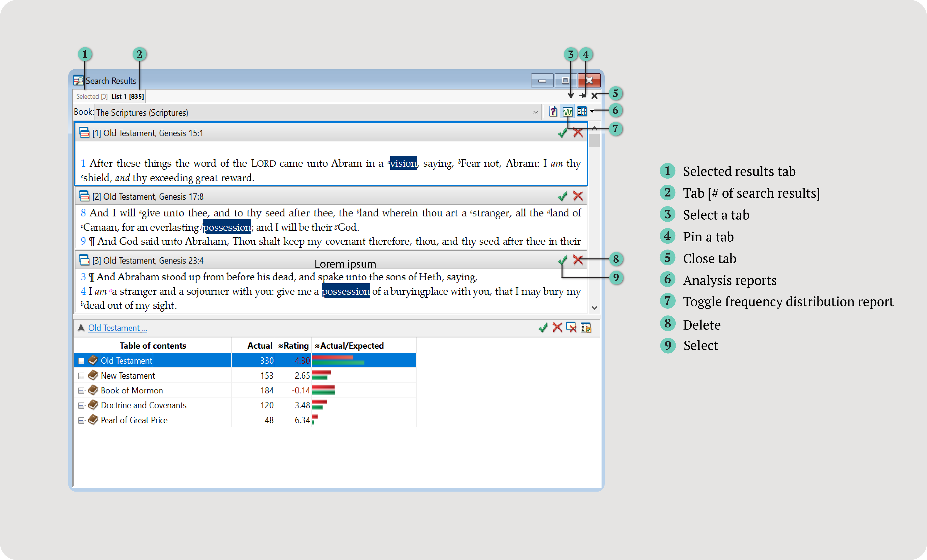Screen dimensions: 927x560
Task: Click the green checkmark in the Old Testament report bar
Action: pyautogui.click(x=543, y=327)
